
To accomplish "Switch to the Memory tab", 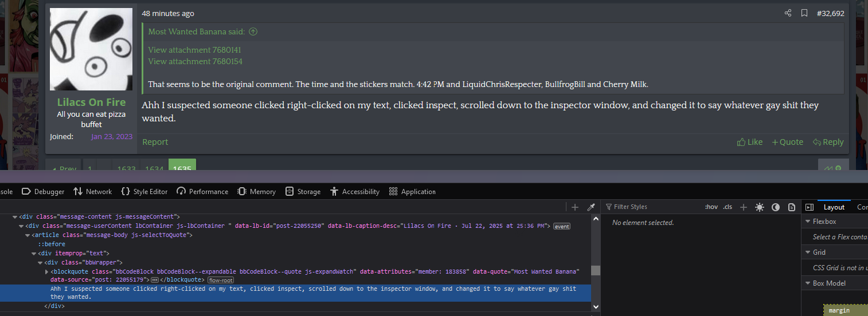I will [x=256, y=191].
